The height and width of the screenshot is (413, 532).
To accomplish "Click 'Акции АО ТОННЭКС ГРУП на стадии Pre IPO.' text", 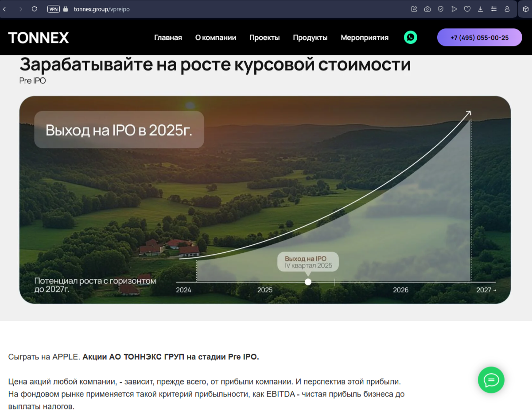I will pyautogui.click(x=171, y=357).
